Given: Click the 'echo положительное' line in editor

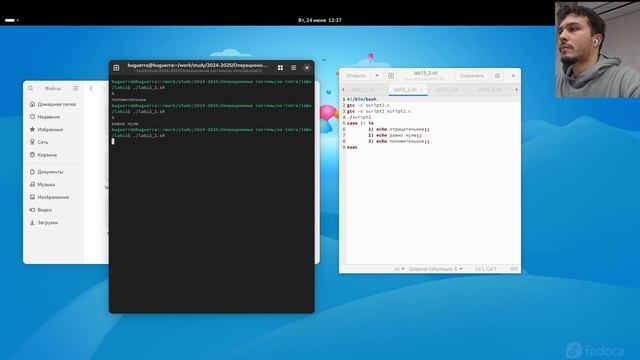Looking at the screenshot, I should (399, 141).
